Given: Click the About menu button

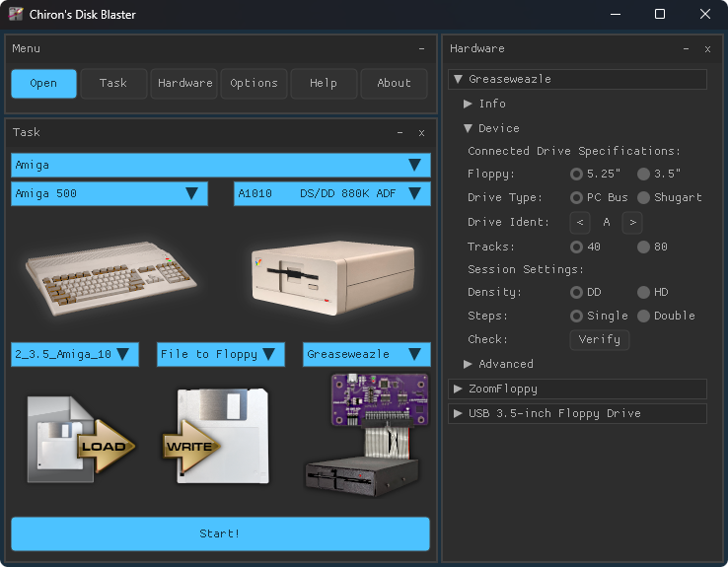Looking at the screenshot, I should coord(394,84).
